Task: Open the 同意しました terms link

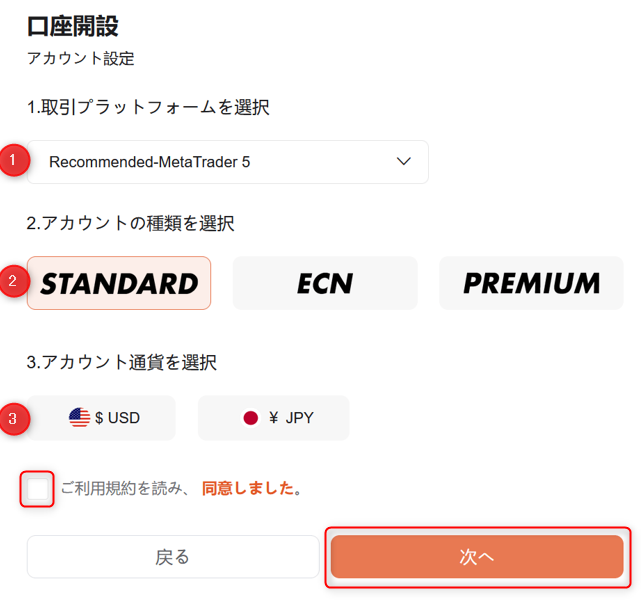Action: coord(250,489)
